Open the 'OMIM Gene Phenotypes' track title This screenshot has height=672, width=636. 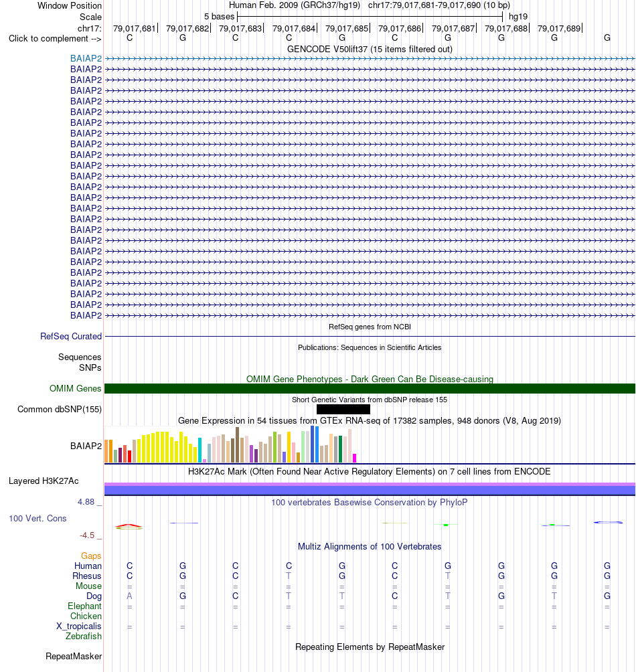point(370,380)
